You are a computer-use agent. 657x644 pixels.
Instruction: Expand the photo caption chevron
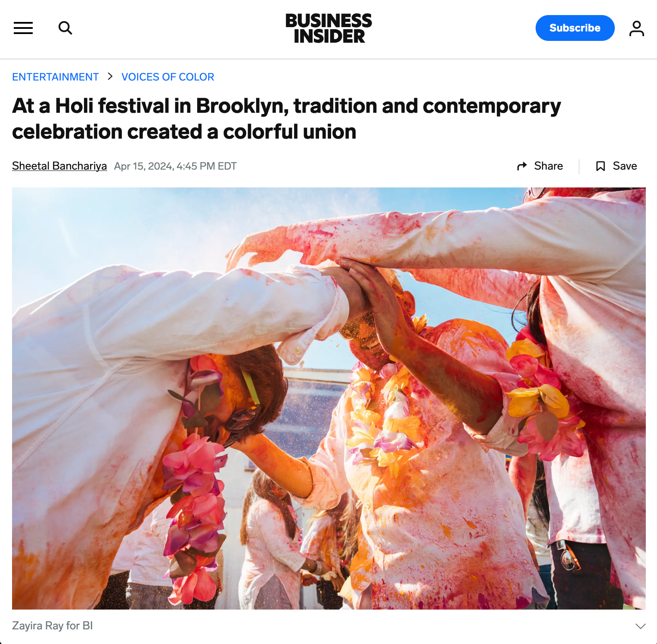641,626
